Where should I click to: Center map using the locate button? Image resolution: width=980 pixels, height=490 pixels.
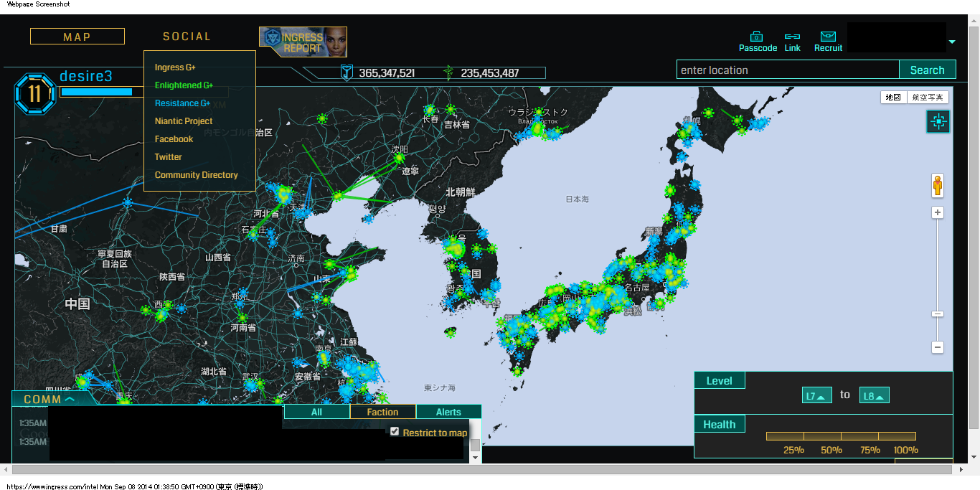click(x=938, y=122)
